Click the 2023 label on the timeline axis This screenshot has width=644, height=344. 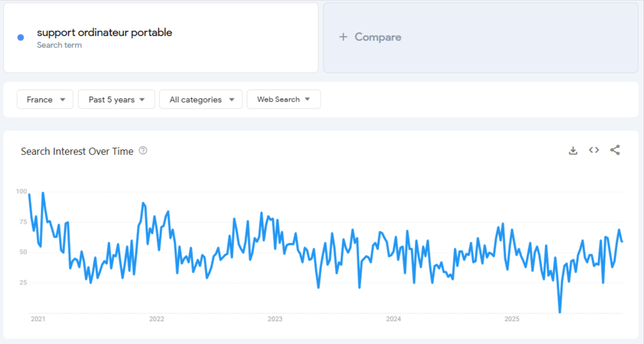point(275,319)
